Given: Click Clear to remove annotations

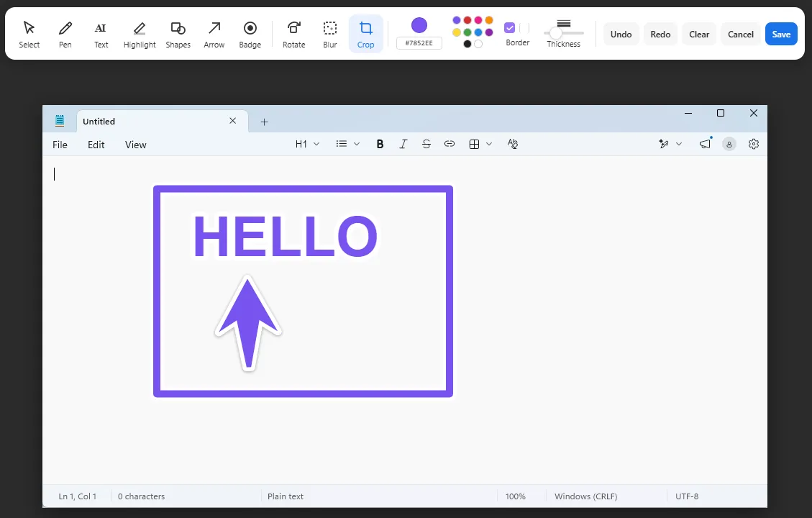Looking at the screenshot, I should [699, 35].
